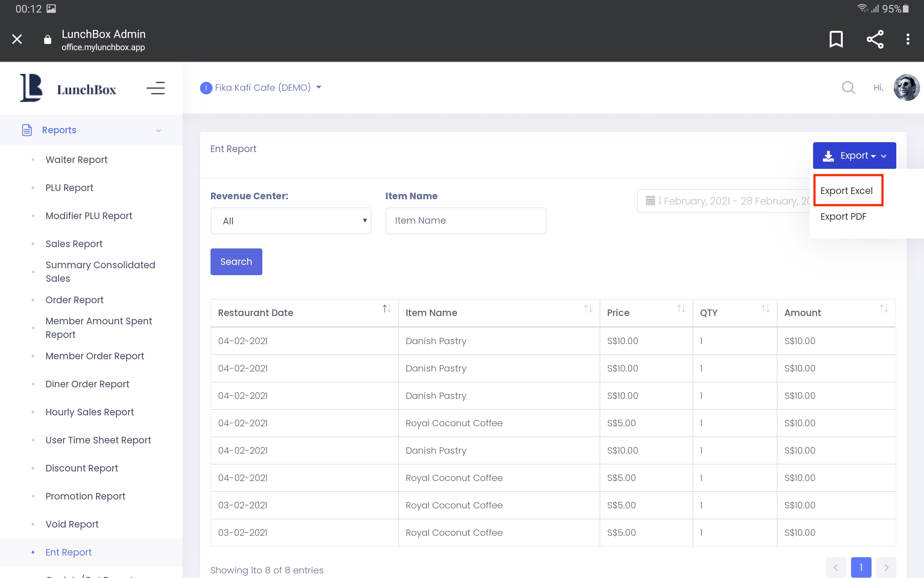Choose Export PDF from the menu
The height and width of the screenshot is (578, 924).
[x=843, y=216]
